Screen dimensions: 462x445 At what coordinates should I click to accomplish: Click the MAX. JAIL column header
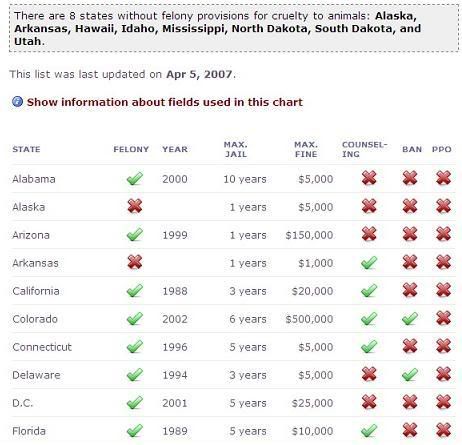[236, 149]
